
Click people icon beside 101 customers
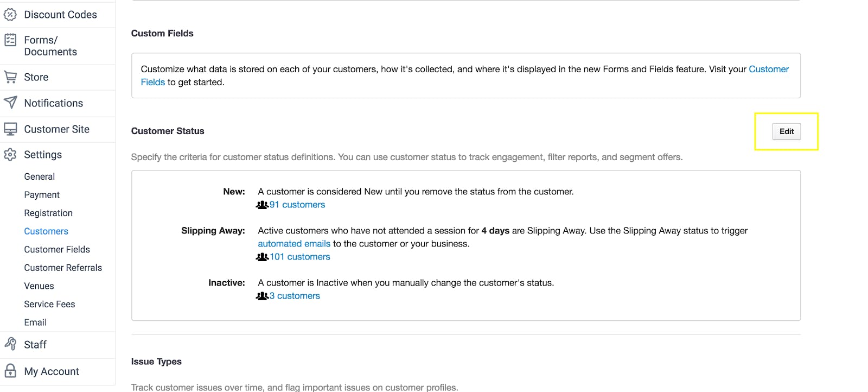tap(263, 257)
